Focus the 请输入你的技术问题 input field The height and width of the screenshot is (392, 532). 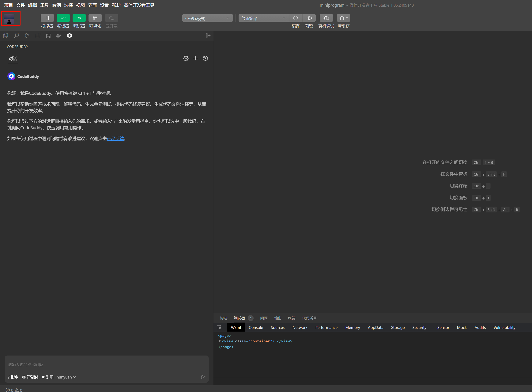pyautogui.click(x=107, y=364)
